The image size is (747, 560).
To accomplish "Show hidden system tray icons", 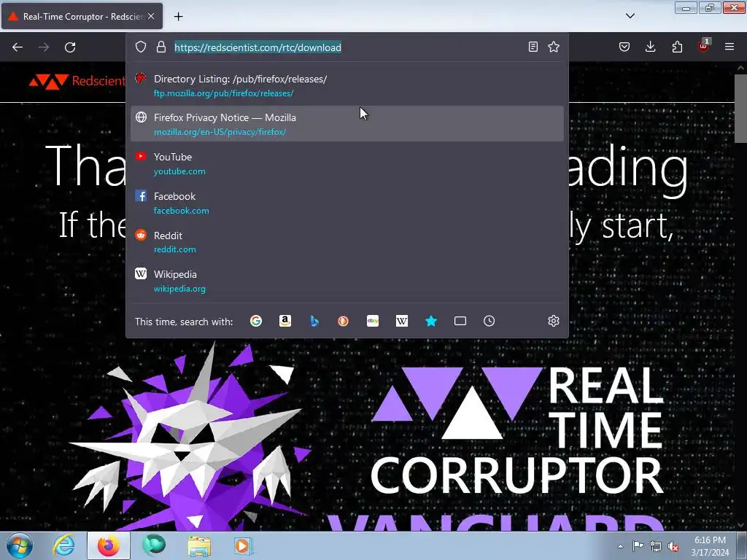I will (620, 546).
